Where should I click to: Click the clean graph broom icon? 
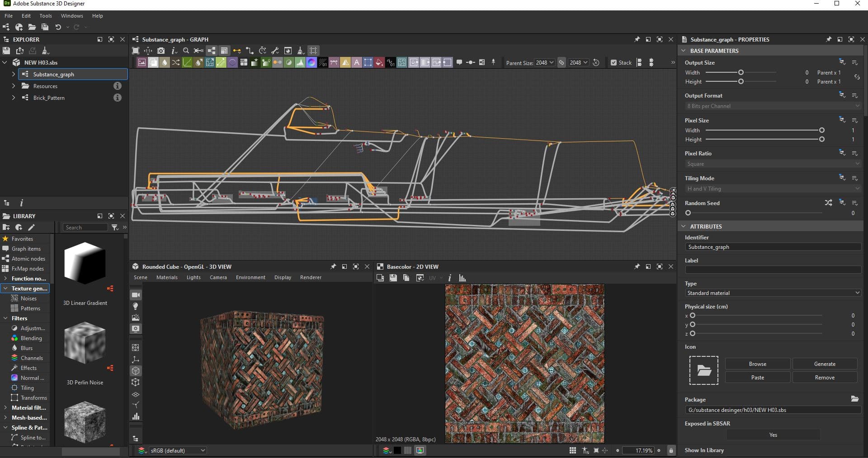point(301,51)
